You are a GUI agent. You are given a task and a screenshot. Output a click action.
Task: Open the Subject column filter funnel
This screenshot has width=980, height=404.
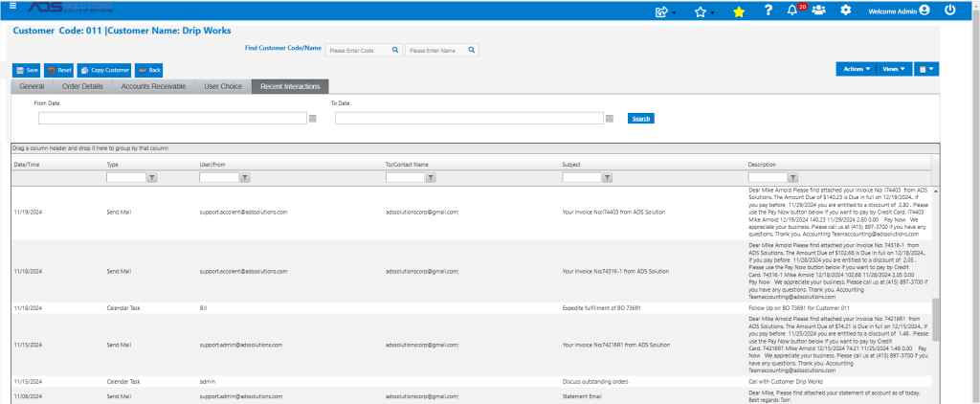[x=606, y=178]
